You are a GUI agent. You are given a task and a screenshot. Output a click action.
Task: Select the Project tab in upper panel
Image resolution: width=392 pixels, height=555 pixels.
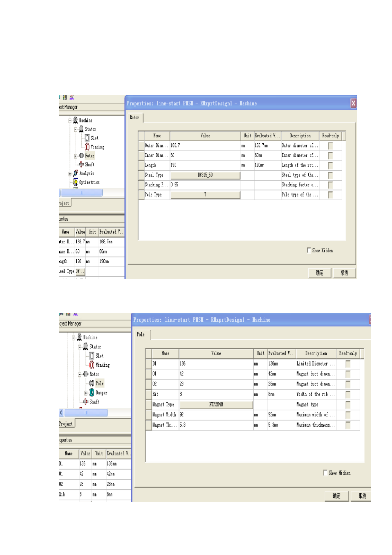65,203
